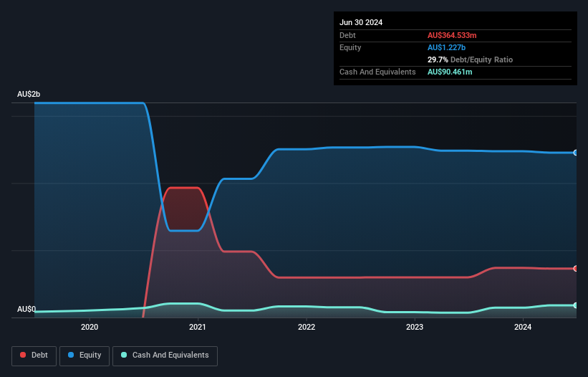Click the 2024 x-axis label
This screenshot has width=588, height=377.
click(x=523, y=327)
